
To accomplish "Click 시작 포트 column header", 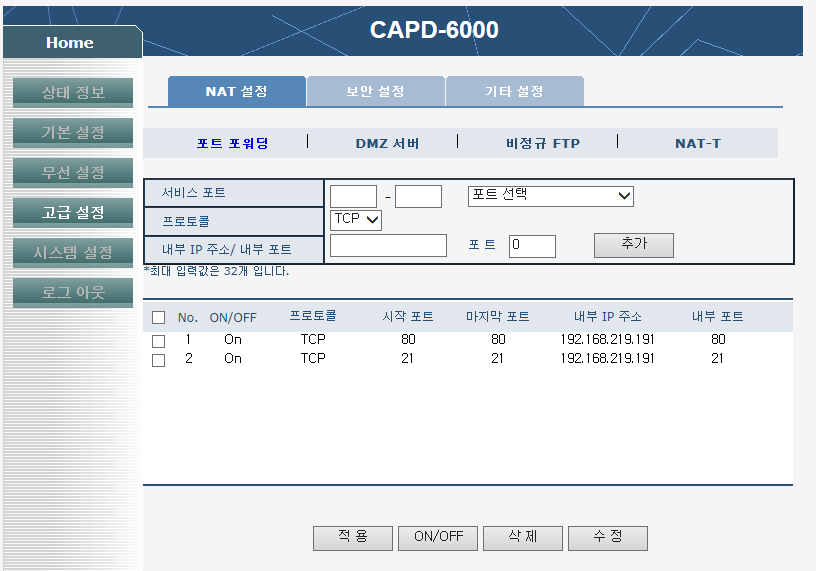I will [408, 316].
